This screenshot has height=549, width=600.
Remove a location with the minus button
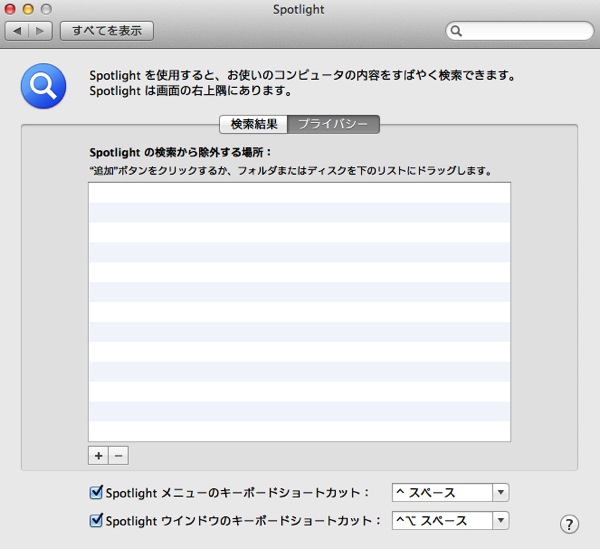[119, 456]
